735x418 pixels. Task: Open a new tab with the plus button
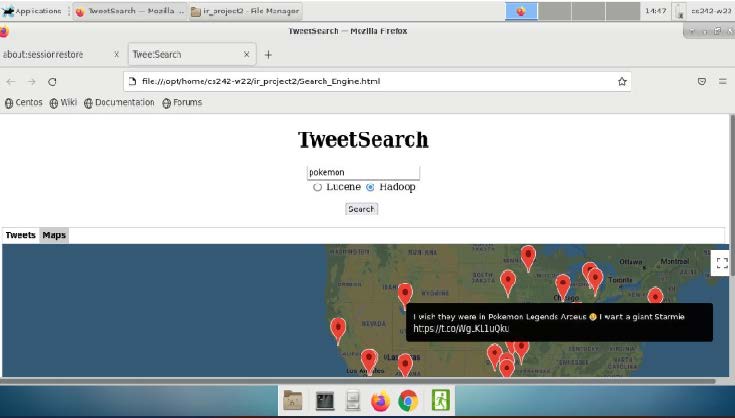268,55
